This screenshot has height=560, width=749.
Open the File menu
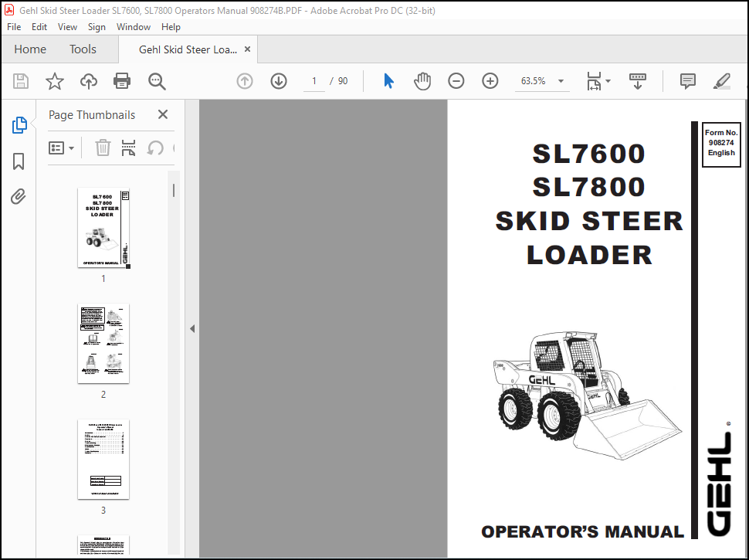[x=14, y=27]
